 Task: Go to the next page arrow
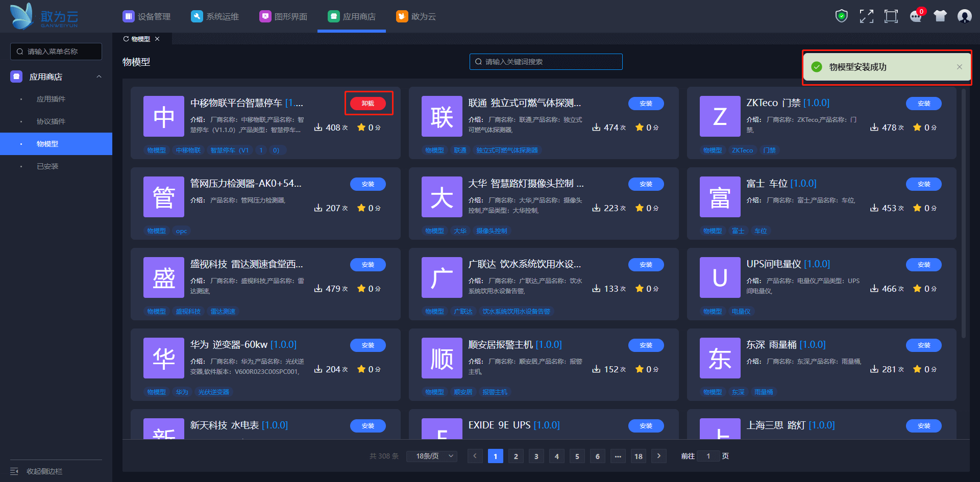point(659,456)
